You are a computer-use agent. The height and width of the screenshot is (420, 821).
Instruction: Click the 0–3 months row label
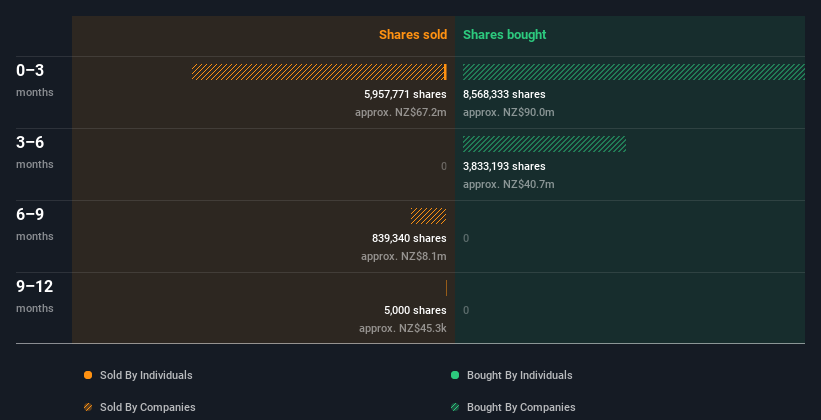click(35, 80)
